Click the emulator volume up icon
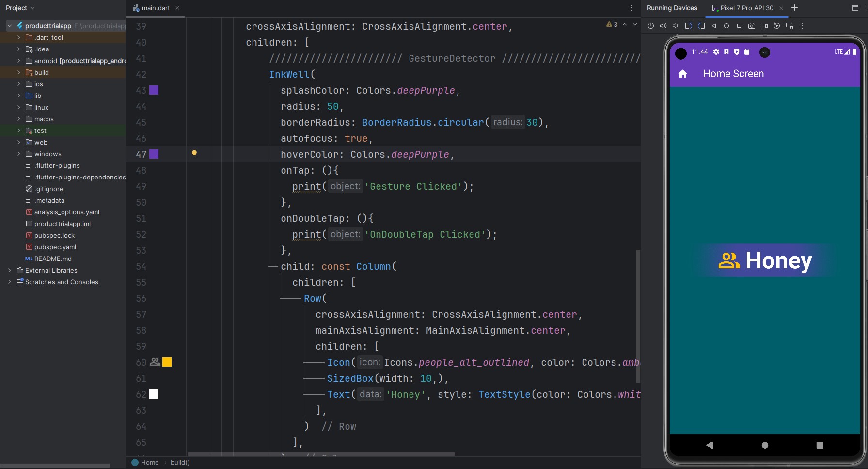The height and width of the screenshot is (469, 868). [663, 26]
